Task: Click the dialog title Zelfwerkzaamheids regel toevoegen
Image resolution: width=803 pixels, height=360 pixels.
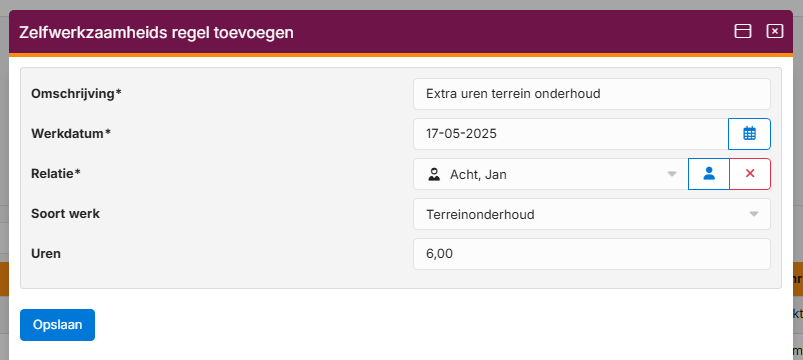Action: pyautogui.click(x=156, y=33)
